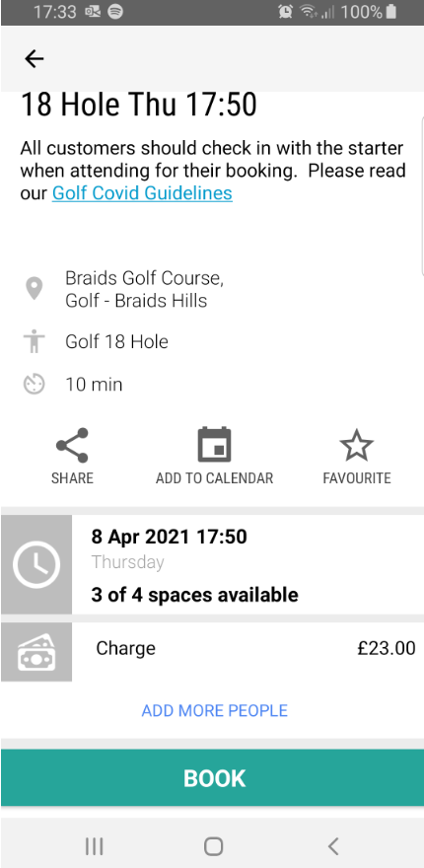Tap the Android home button
Viewport: 424px width, 868px height.
[213, 846]
